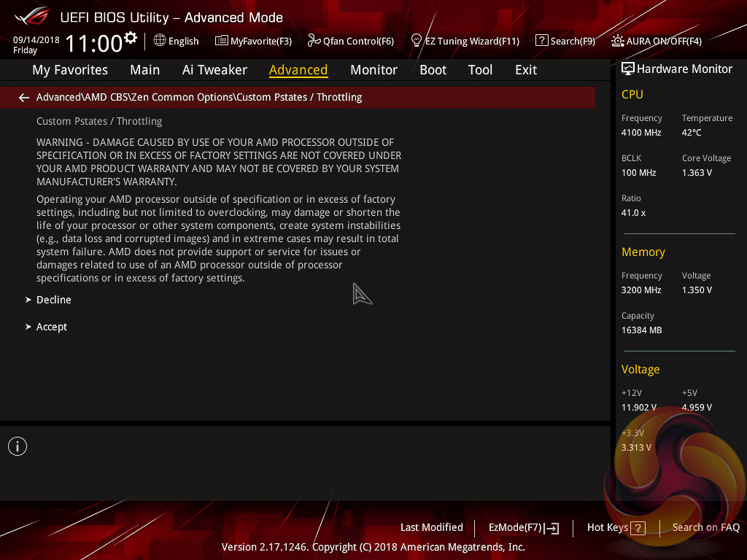Screen dimensions: 747x560
Task: Open Search(F9)
Action: [x=573, y=42]
